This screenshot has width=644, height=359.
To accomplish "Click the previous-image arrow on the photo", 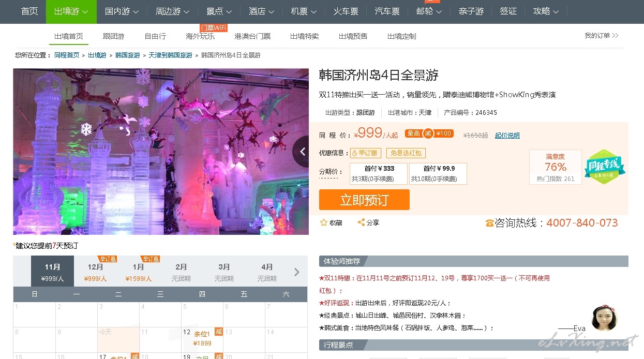I will point(301,151).
